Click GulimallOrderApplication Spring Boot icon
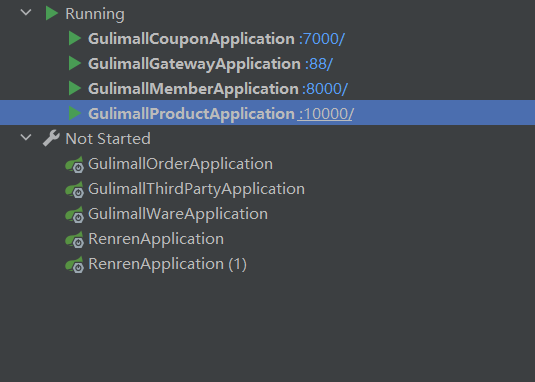The width and height of the screenshot is (535, 382). click(x=75, y=164)
